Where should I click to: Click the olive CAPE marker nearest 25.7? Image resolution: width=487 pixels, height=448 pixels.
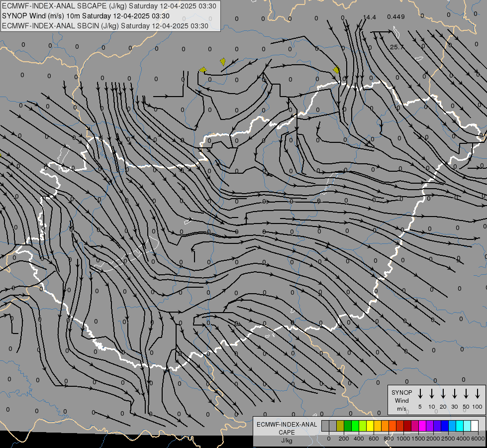click(x=336, y=70)
